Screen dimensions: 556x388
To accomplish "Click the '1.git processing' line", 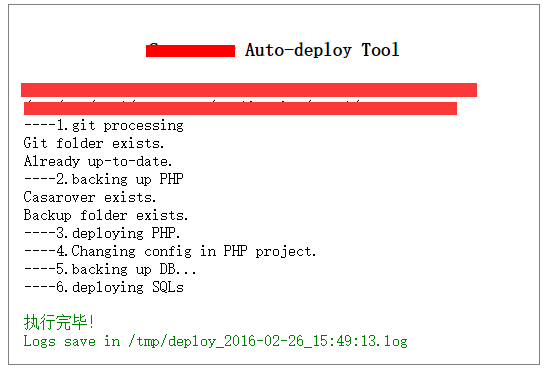I will pyautogui.click(x=104, y=126).
